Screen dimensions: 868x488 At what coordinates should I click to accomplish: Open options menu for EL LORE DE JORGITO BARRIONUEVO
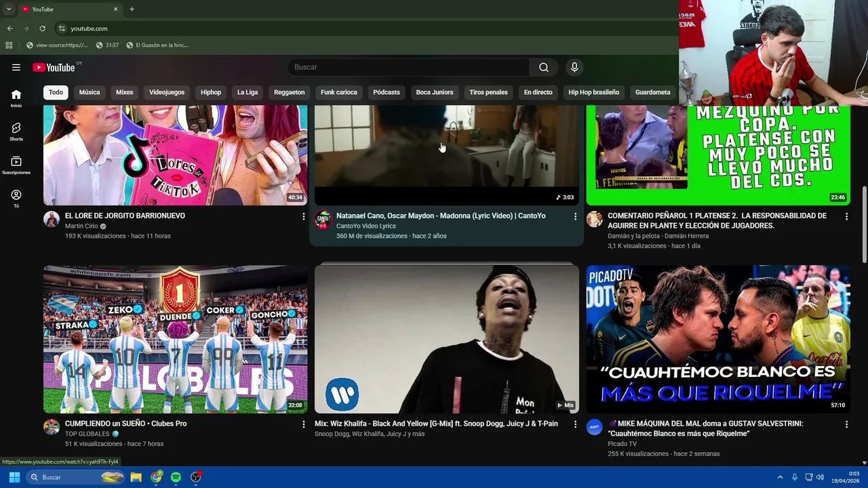pyautogui.click(x=304, y=216)
